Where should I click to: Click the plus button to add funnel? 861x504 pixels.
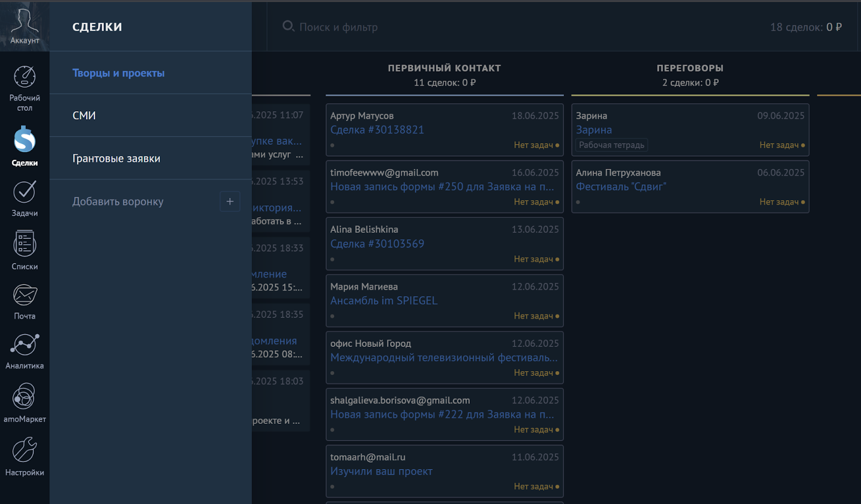pos(230,202)
